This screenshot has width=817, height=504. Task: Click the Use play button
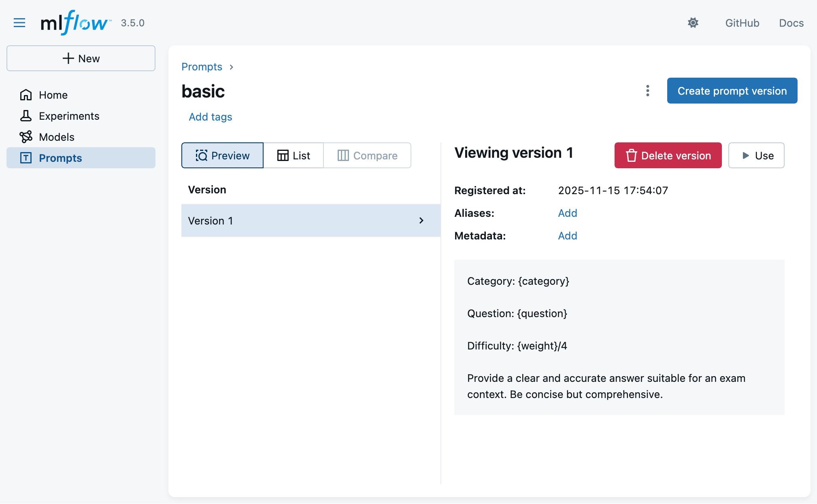pyautogui.click(x=756, y=155)
